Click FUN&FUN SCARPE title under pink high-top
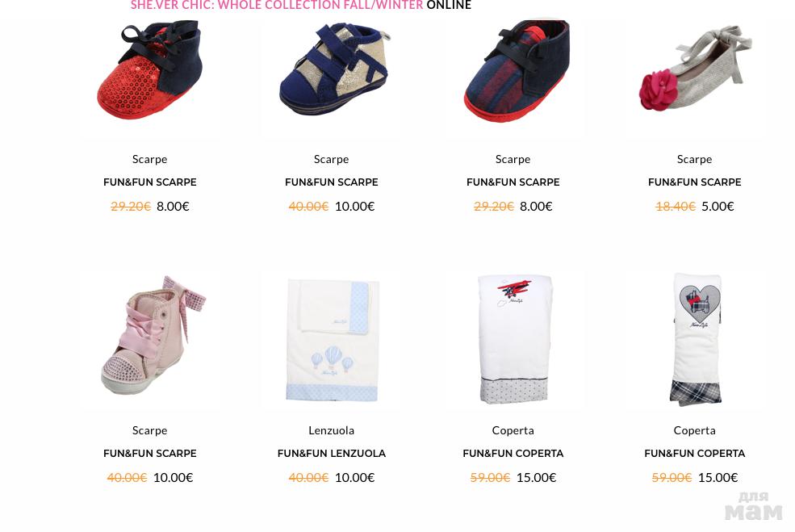This screenshot has width=795, height=532. click(x=149, y=454)
